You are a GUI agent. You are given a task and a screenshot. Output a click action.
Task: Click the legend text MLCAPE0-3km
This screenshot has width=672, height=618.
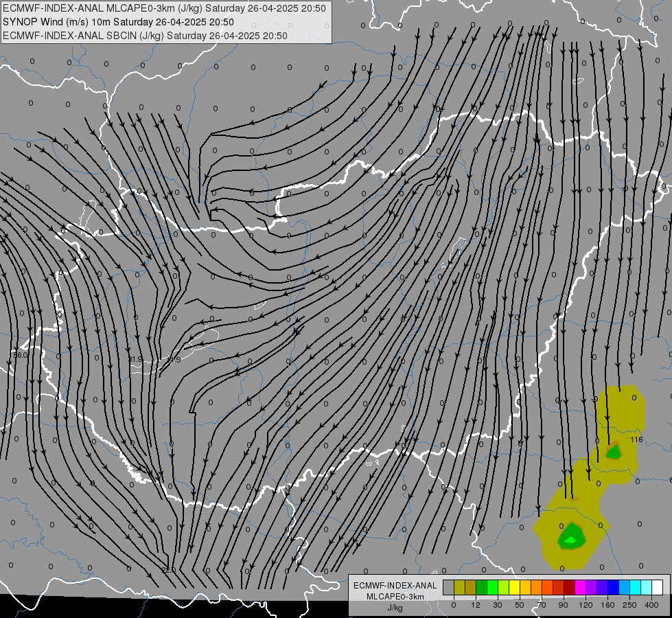pos(395,597)
